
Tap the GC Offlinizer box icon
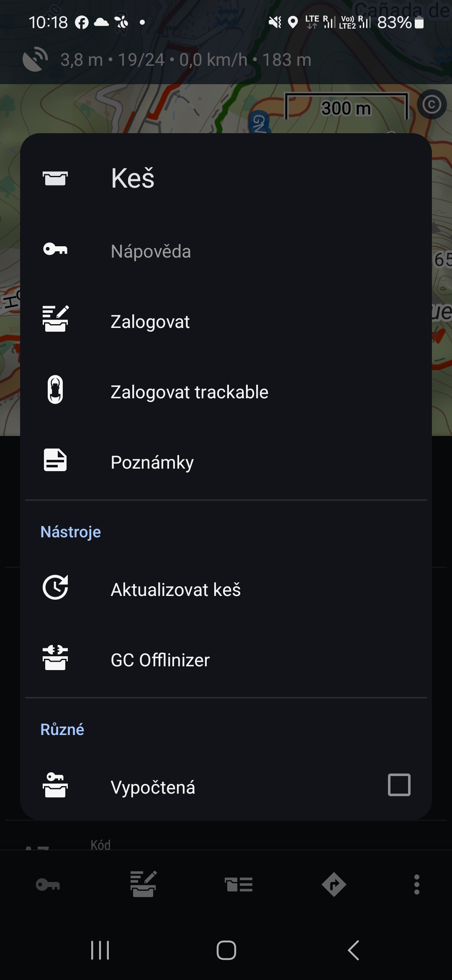click(55, 658)
